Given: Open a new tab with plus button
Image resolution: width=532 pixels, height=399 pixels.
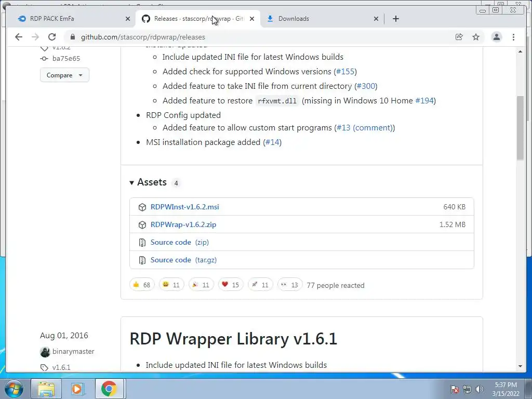Looking at the screenshot, I should pyautogui.click(x=395, y=19).
